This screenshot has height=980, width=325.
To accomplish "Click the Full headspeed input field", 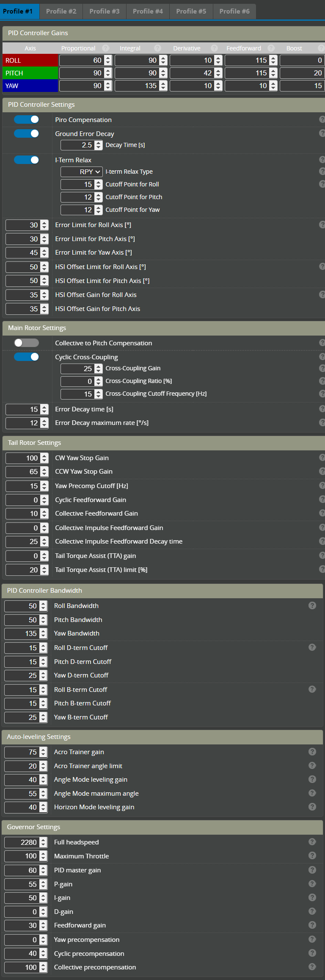I will pyautogui.click(x=22, y=842).
